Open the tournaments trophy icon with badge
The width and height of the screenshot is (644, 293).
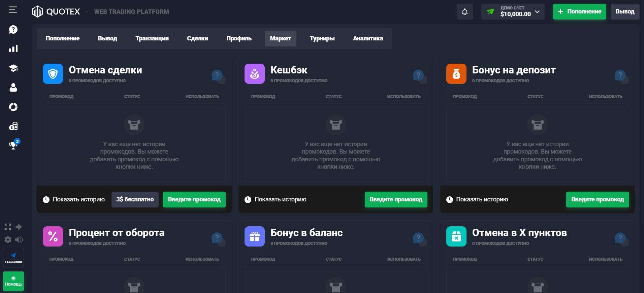coord(13,145)
